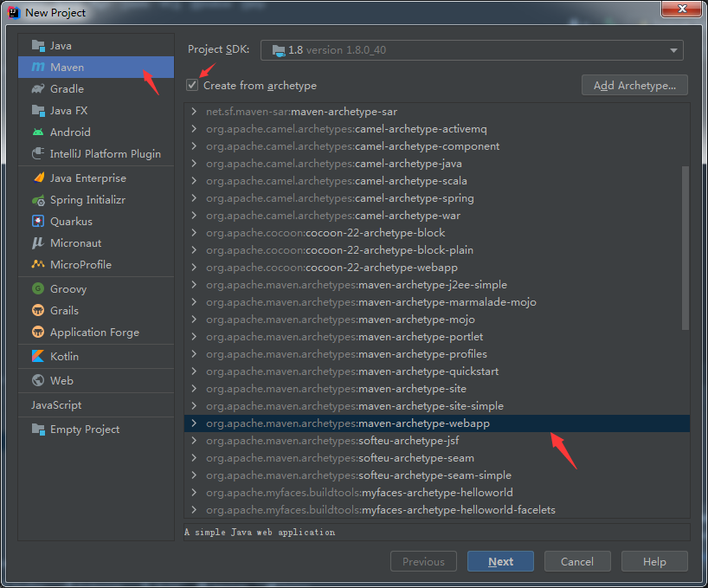The image size is (708, 588).
Task: Click the Groovy green circle icon
Action: click(38, 288)
